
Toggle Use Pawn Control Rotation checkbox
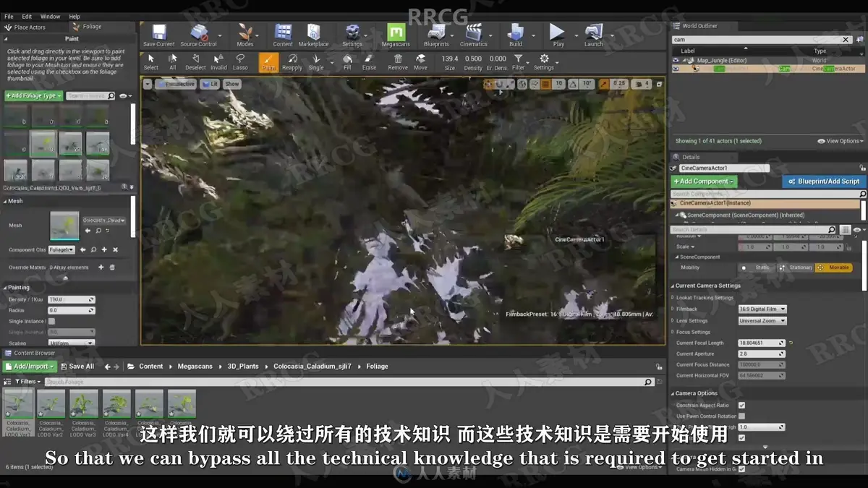click(741, 416)
